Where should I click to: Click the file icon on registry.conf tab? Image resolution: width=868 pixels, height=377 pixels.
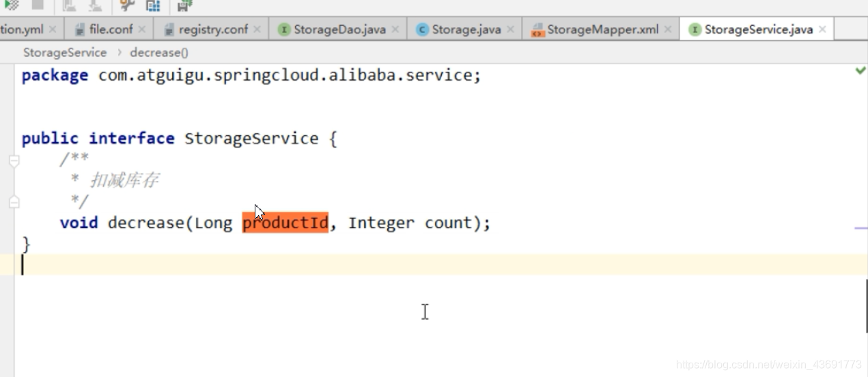169,29
